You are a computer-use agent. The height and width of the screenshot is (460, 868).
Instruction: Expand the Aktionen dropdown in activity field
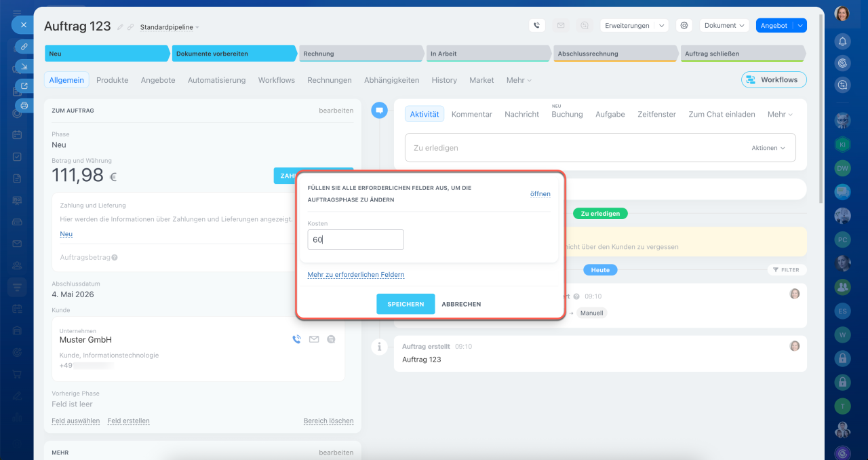[768, 148]
